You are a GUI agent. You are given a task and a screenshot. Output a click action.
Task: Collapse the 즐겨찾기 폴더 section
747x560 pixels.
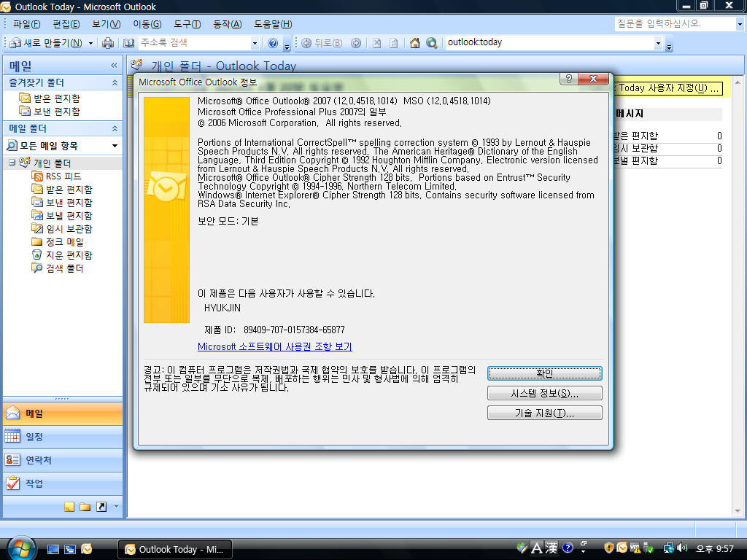pyautogui.click(x=115, y=83)
